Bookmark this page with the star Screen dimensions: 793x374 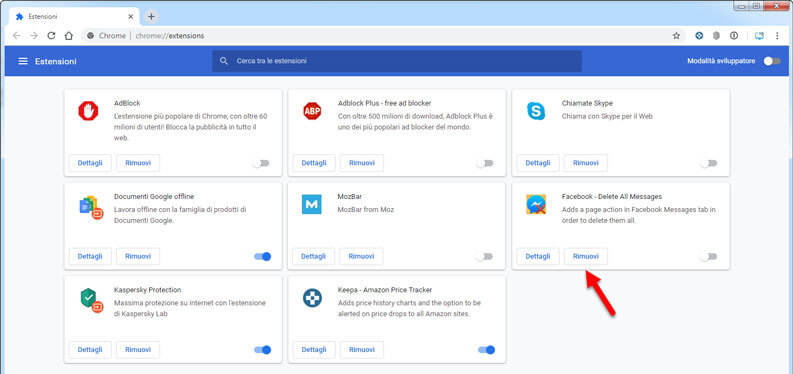point(676,36)
